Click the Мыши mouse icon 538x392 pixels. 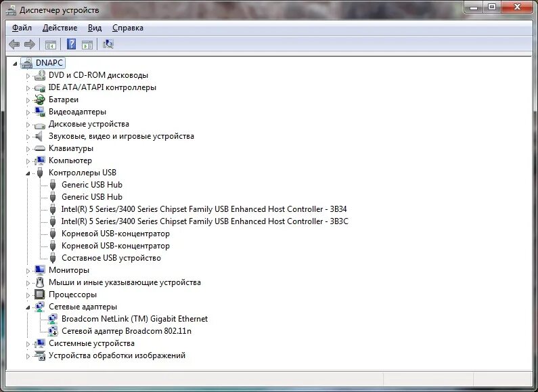coord(40,282)
